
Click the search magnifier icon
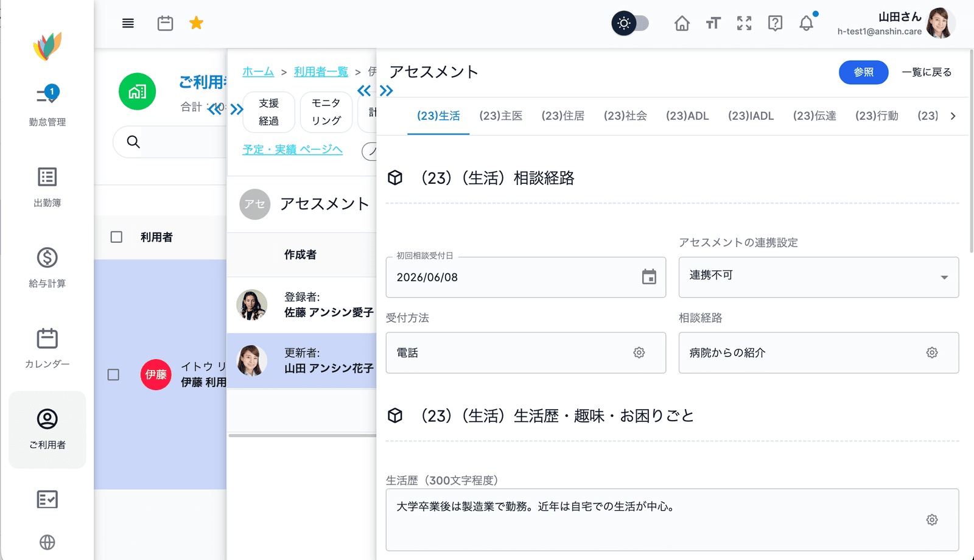[133, 142]
